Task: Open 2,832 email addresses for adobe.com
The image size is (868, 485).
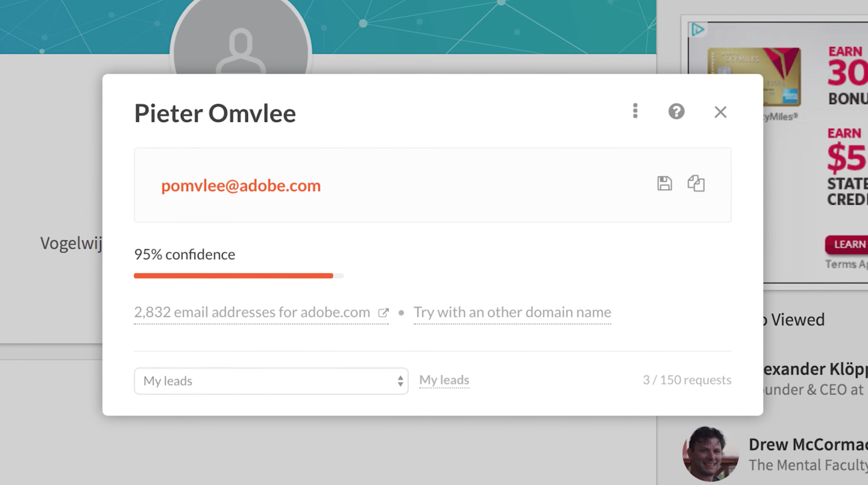Action: [x=252, y=313]
